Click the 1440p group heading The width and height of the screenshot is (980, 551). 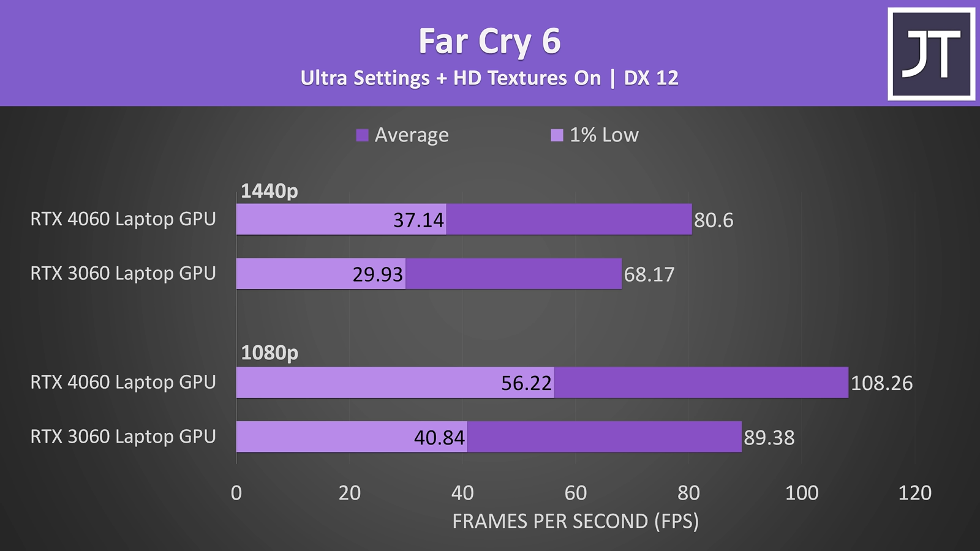tap(269, 191)
